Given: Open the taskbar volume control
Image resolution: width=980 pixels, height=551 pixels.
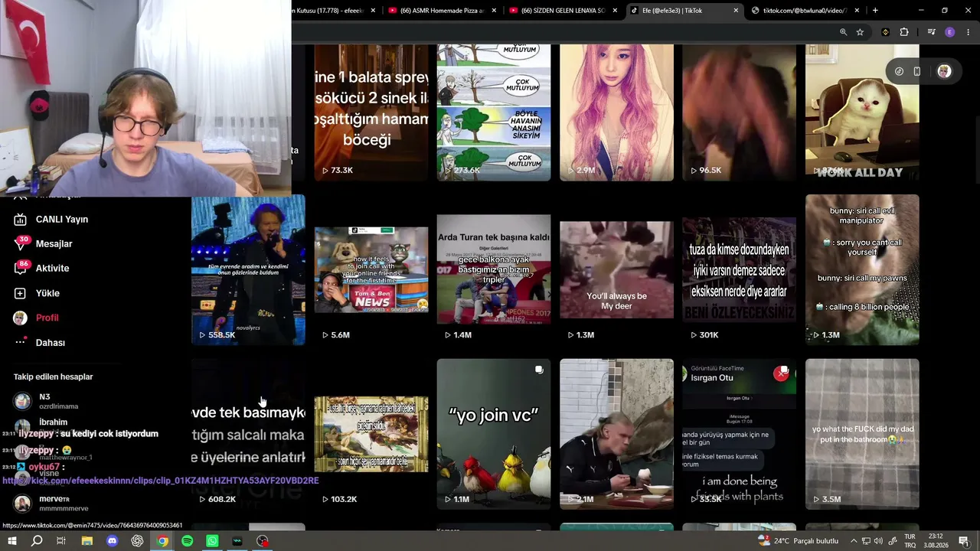Looking at the screenshot, I should coord(880,541).
